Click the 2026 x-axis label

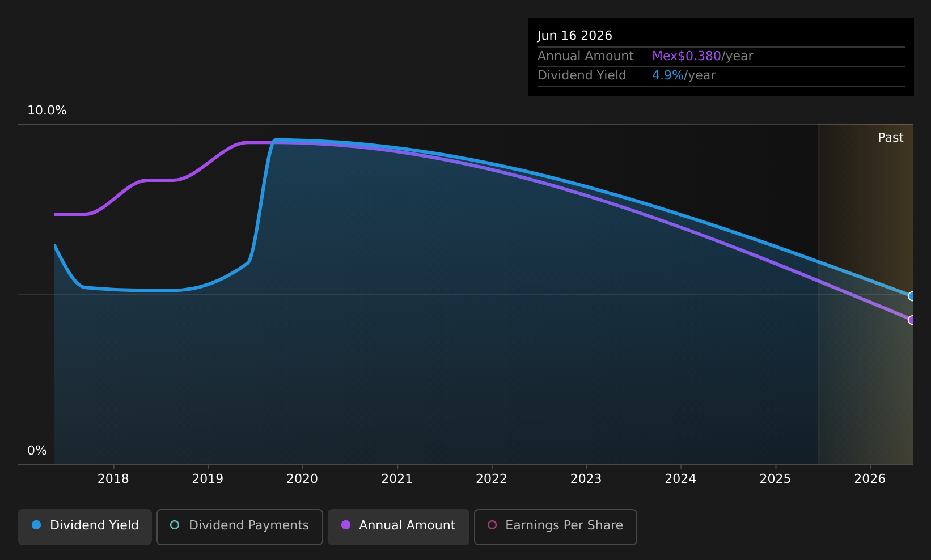pyautogui.click(x=870, y=479)
